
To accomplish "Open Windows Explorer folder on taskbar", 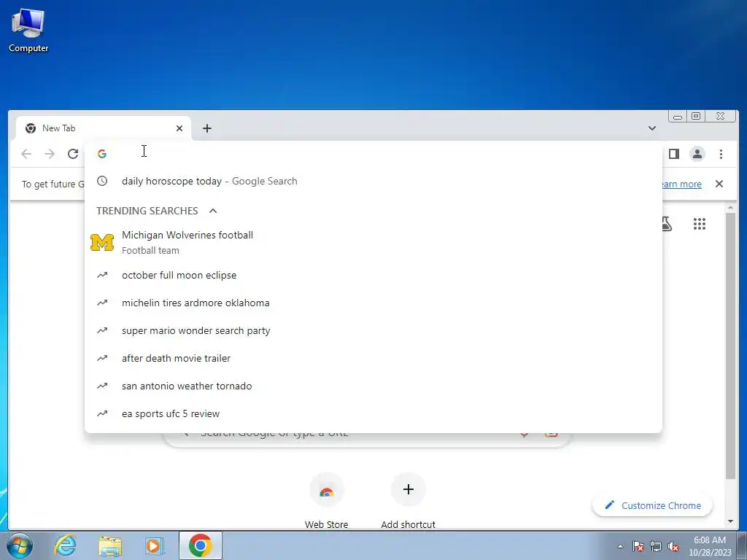I will 110,545.
